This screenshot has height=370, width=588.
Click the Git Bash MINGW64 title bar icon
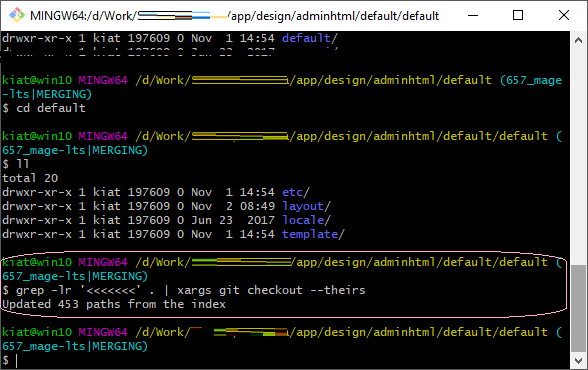(x=16, y=15)
